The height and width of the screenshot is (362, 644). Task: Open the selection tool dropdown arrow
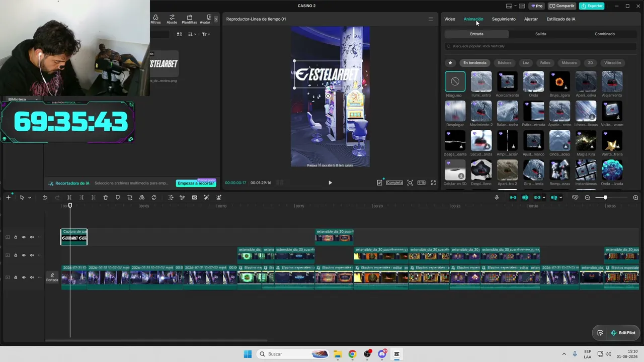pos(29,198)
